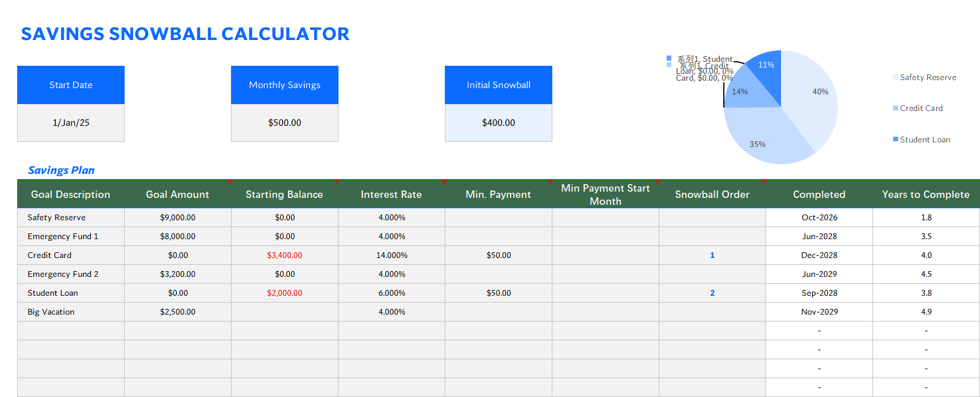Select the Safety Reserve goal cell
The height and width of the screenshot is (397, 980).
pyautogui.click(x=71, y=217)
